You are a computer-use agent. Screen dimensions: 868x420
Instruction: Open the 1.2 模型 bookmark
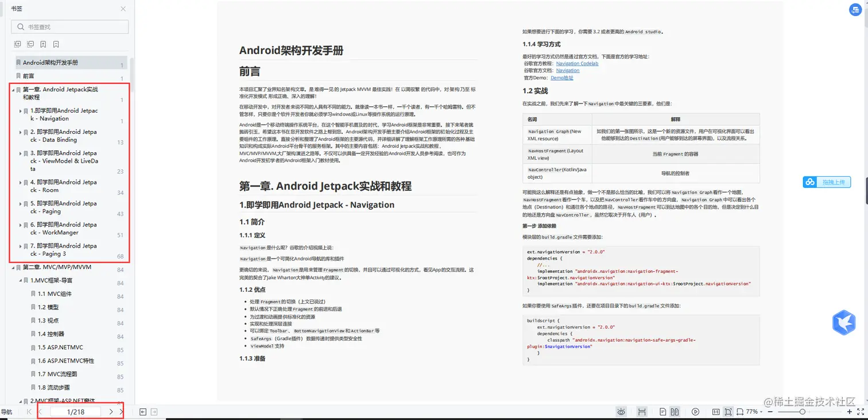tap(48, 307)
